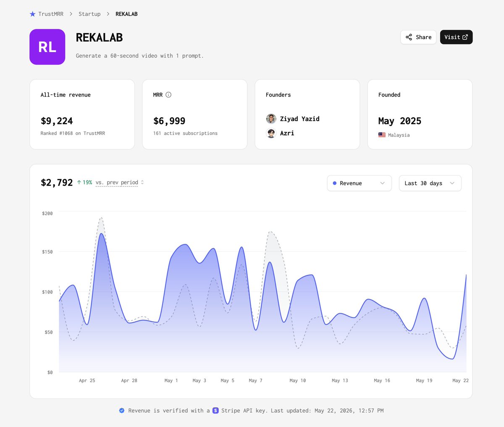Click the REKALAB breadcrumb text
The width and height of the screenshot is (504, 427).
pyautogui.click(x=126, y=14)
